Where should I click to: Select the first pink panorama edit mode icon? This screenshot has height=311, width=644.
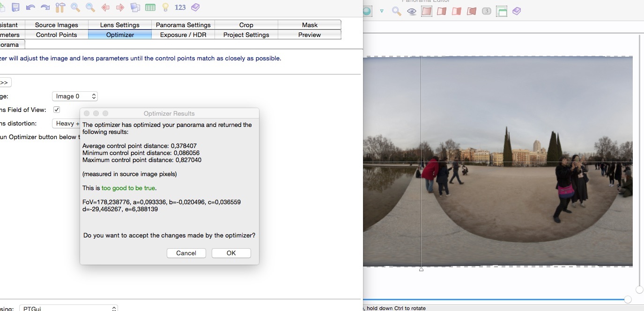coord(426,11)
